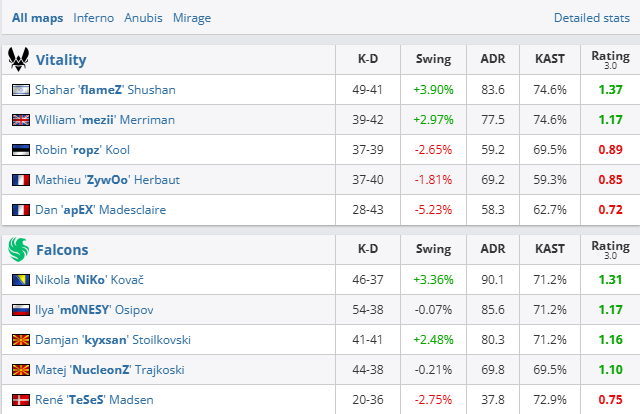Open the Falcons team name link
Screen dimensions: 640x414
point(62,250)
